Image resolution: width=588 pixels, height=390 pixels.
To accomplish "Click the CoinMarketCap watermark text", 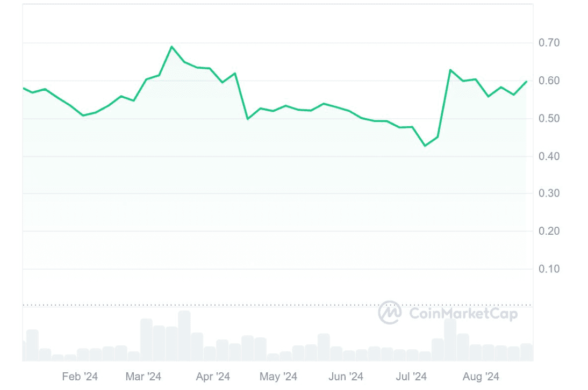I will point(463,314).
